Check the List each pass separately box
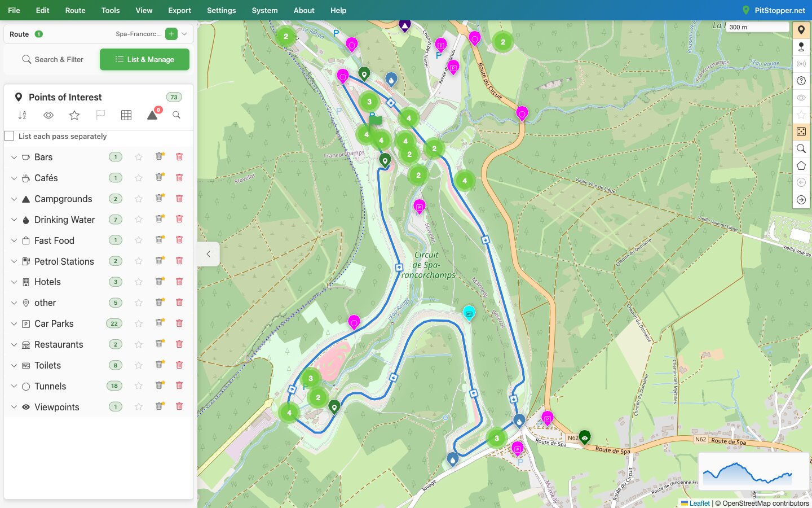Image resolution: width=812 pixels, height=508 pixels. [9, 136]
